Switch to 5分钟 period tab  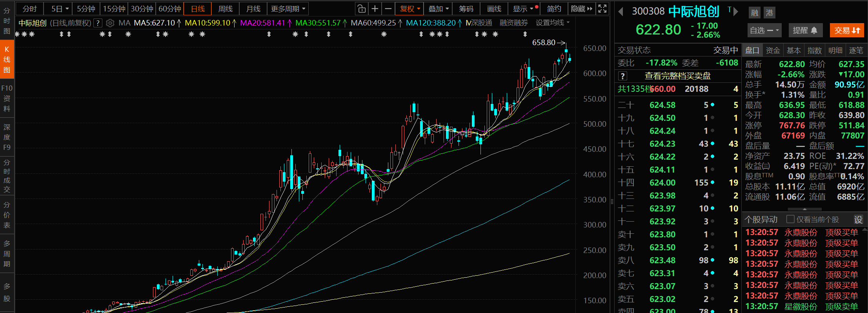coord(86,9)
